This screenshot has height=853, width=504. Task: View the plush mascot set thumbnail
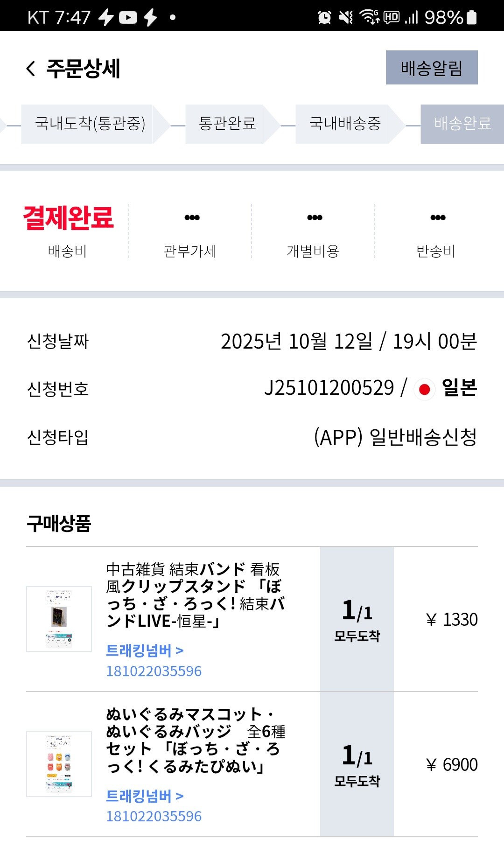coord(58,764)
